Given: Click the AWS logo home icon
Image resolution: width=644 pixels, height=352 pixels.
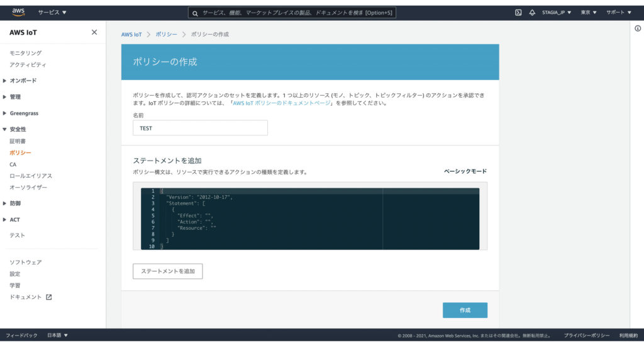Looking at the screenshot, I should pyautogui.click(x=18, y=12).
